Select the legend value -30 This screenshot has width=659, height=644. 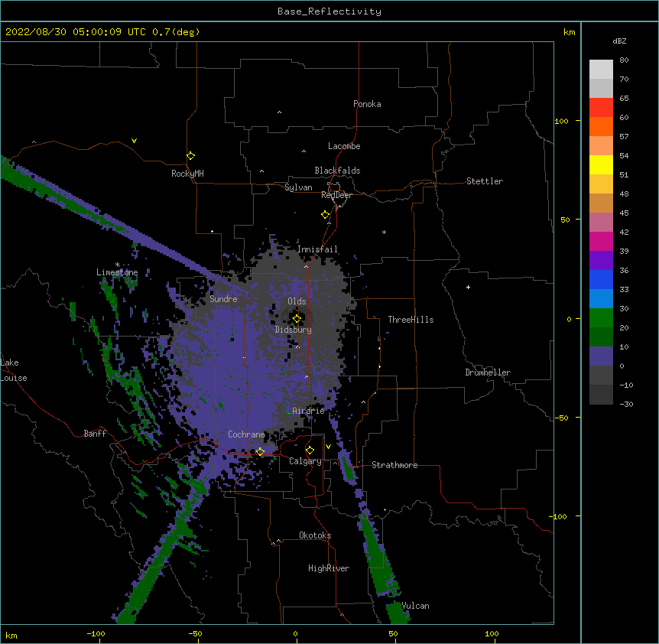tap(626, 404)
